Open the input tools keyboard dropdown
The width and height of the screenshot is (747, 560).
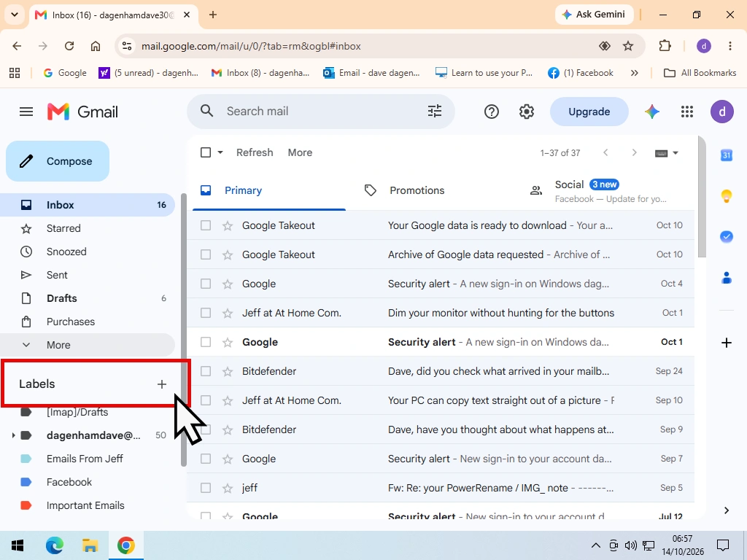[667, 153]
